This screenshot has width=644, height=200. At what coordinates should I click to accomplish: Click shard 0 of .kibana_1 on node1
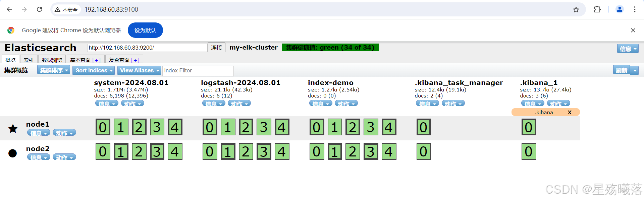click(x=529, y=127)
